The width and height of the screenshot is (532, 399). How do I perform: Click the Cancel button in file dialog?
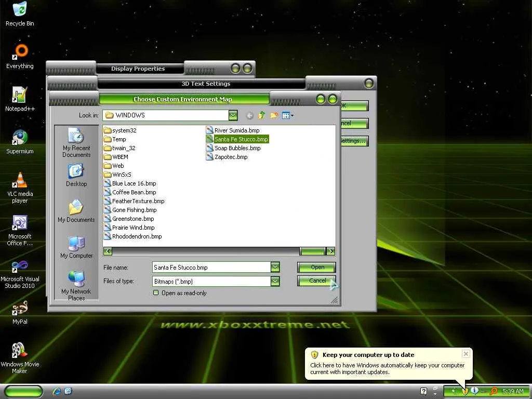[316, 281]
